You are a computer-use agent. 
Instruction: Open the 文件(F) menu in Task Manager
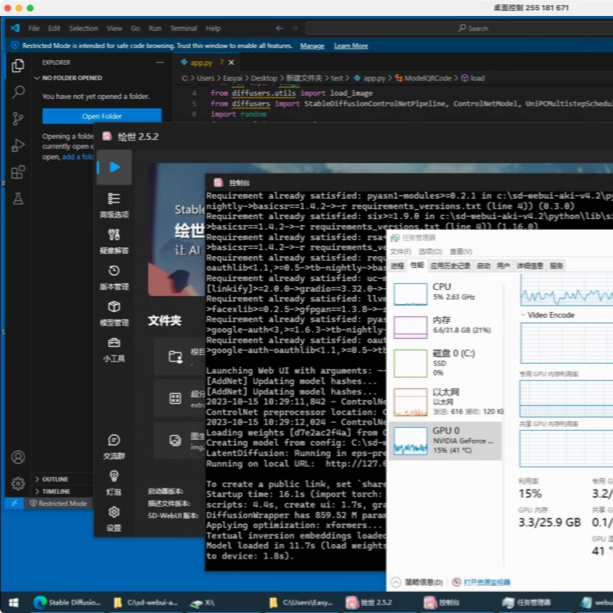400,251
